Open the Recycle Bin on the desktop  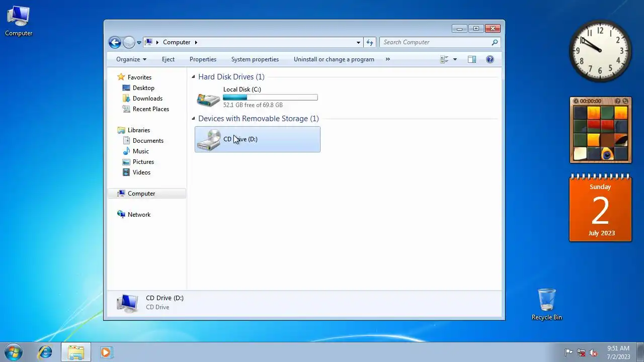click(547, 304)
